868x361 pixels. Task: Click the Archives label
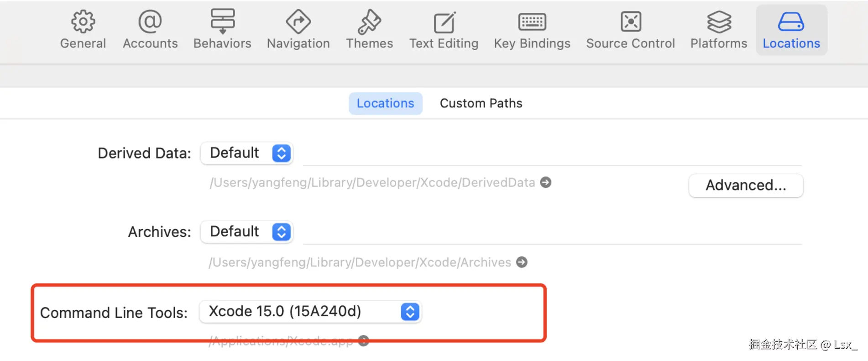[159, 232]
